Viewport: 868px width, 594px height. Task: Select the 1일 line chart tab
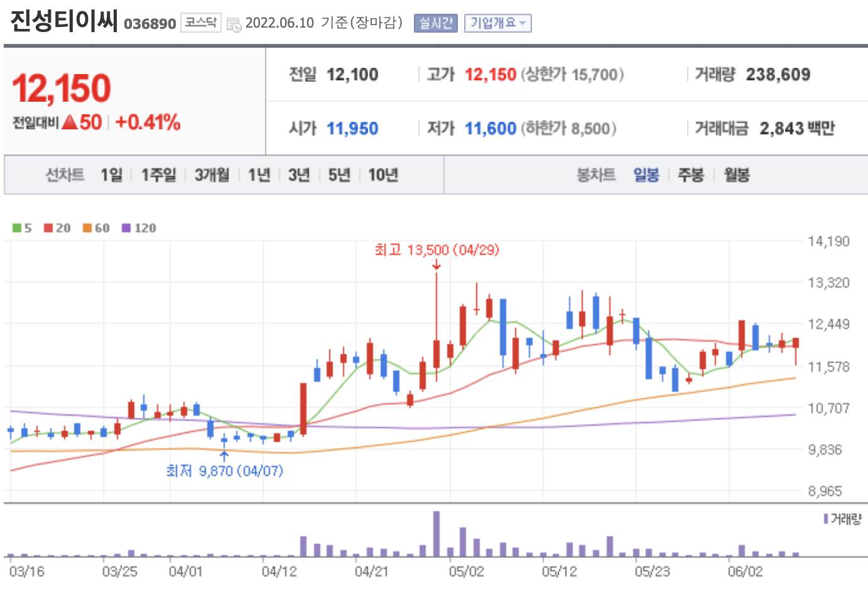pyautogui.click(x=111, y=175)
